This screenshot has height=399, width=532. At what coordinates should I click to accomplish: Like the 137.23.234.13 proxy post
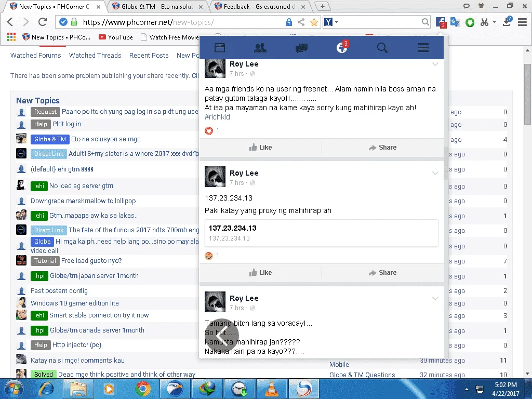tap(261, 273)
